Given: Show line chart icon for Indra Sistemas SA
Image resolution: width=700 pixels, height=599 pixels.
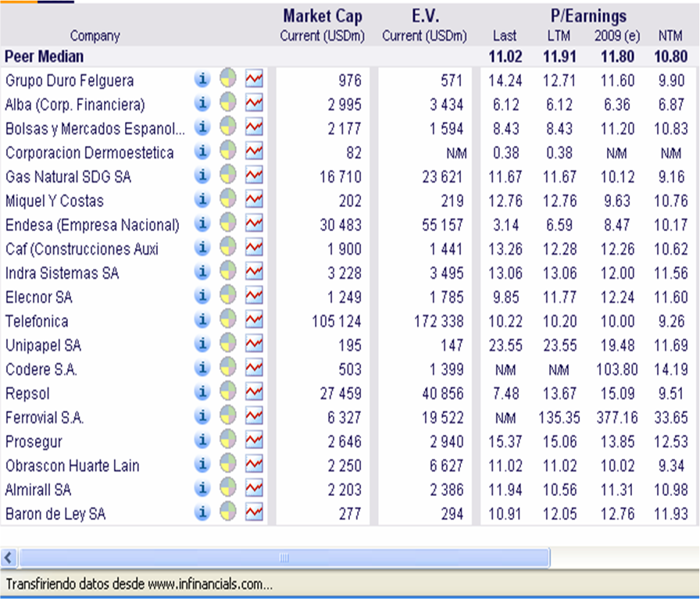Looking at the screenshot, I should click(x=254, y=272).
